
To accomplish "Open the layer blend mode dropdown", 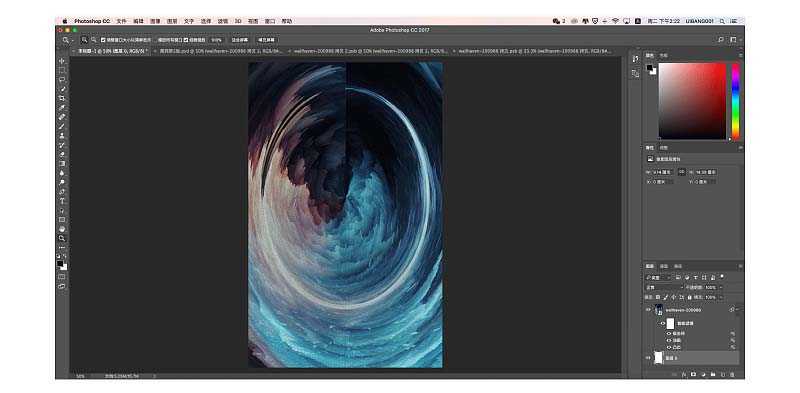I will (664, 287).
